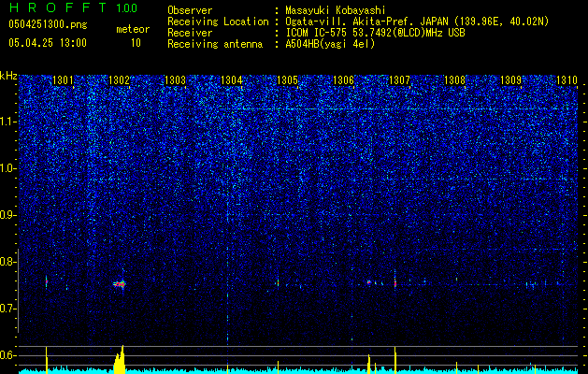The width and height of the screenshot is (588, 374).
Task: Select the file name 0504251300.png
Action: point(48,24)
